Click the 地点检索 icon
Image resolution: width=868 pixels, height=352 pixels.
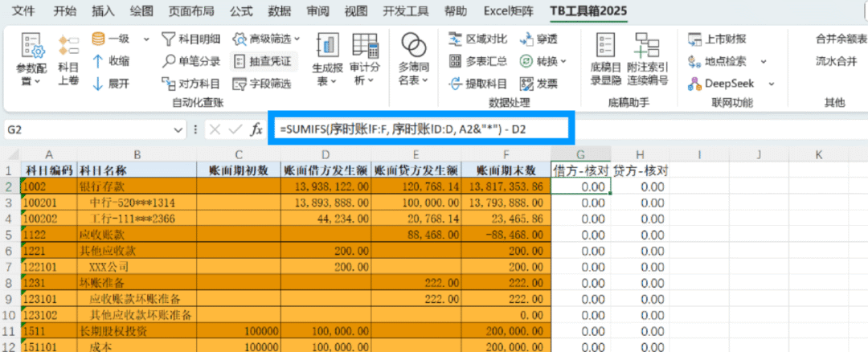tap(694, 61)
